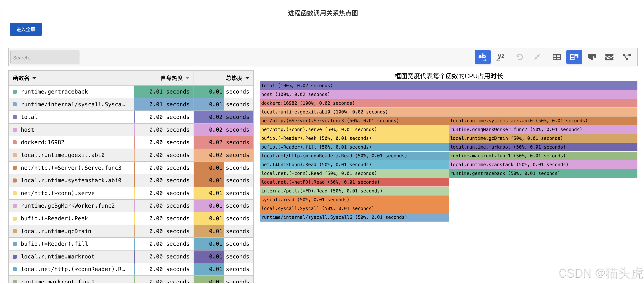This screenshot has width=644, height=284.
Task: Click the syscall.read flamegraph bar
Action: pos(354,200)
